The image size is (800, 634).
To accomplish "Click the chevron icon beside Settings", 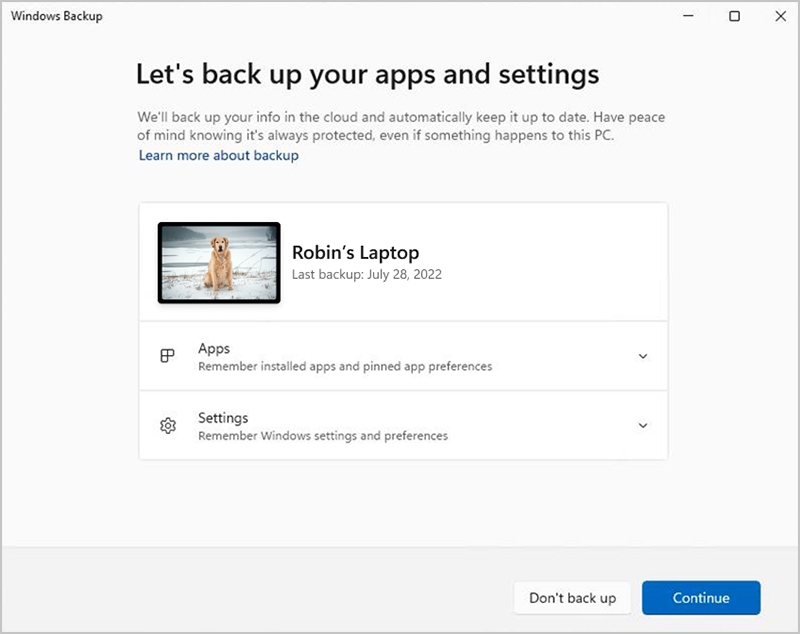I will (643, 425).
